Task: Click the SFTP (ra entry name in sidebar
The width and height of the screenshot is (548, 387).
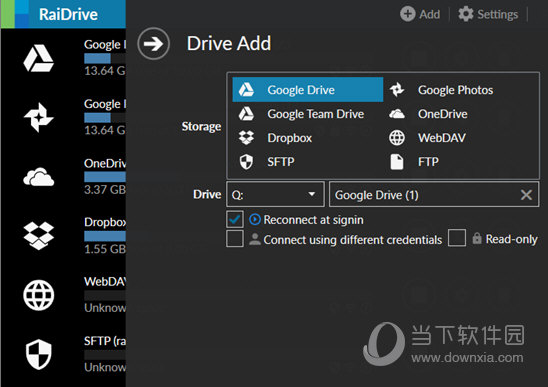Action: 105,341
